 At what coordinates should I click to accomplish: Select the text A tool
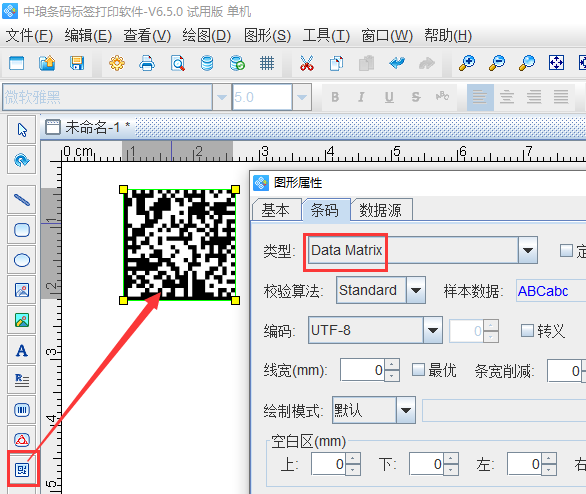(x=22, y=350)
